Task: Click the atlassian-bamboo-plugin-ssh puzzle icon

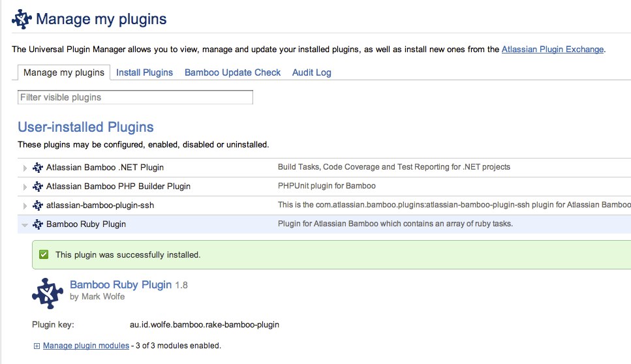Action: (38, 205)
